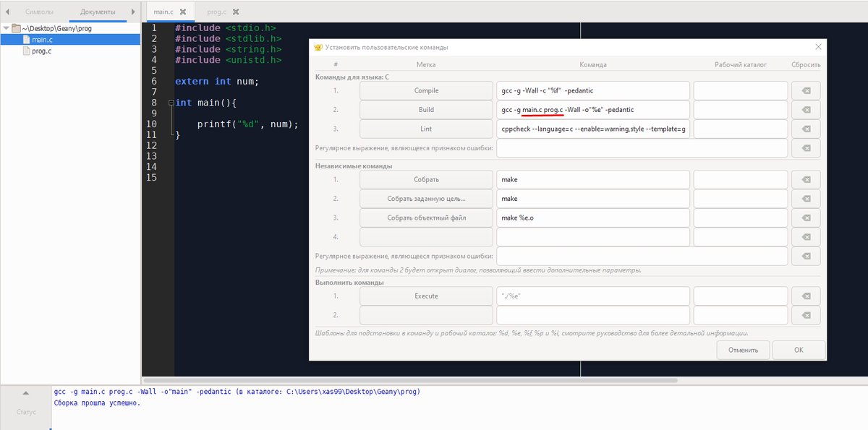
Task: Select the main.c editor tab
Action: pyautogui.click(x=163, y=12)
